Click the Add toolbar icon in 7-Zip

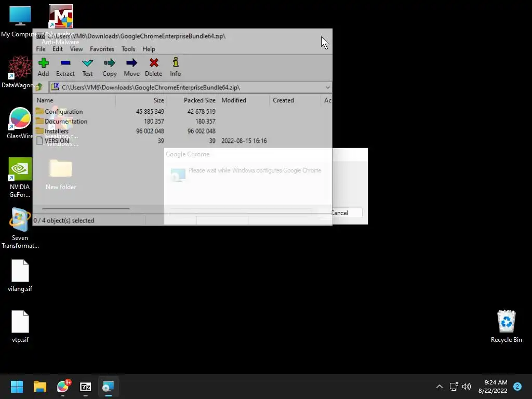44,67
